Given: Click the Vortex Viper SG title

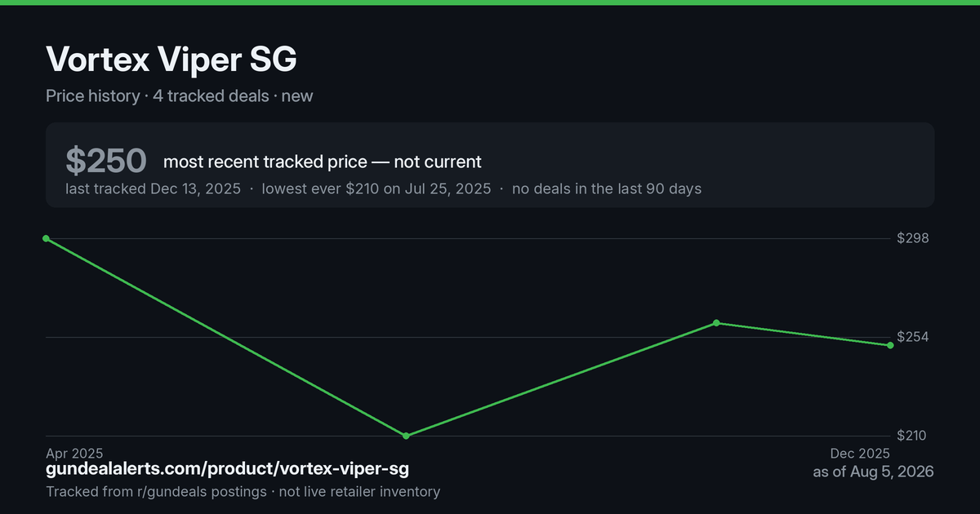Looking at the screenshot, I should point(171,60).
